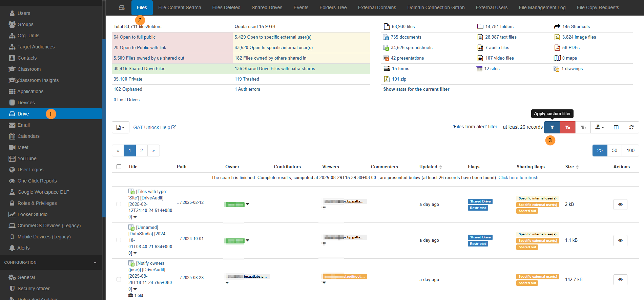The width and height of the screenshot is (644, 300).
Task: Switch to the Shared Drives tab
Action: 267,7
